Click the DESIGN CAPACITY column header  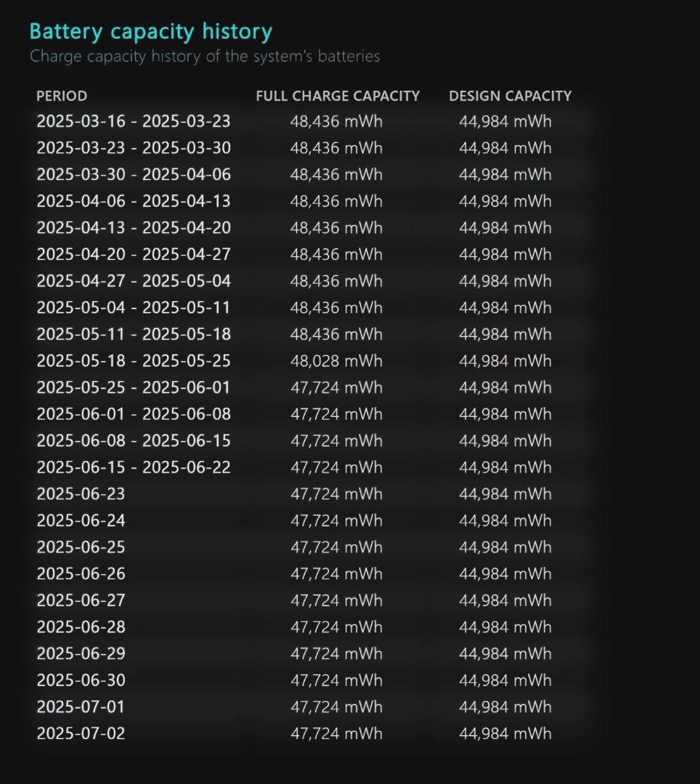coord(510,96)
